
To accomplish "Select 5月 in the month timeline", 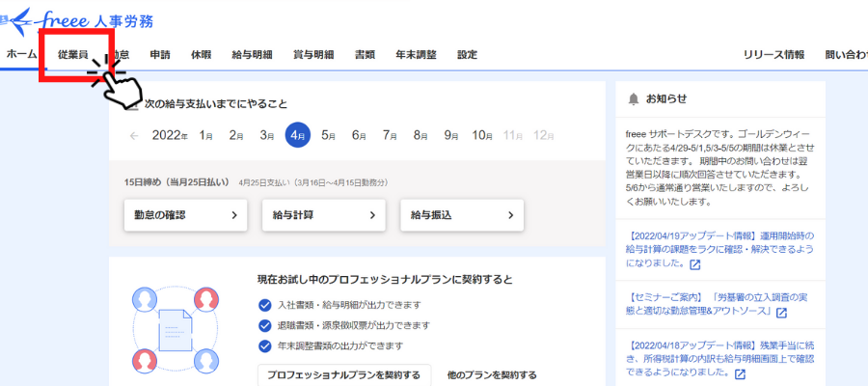I will 328,136.
